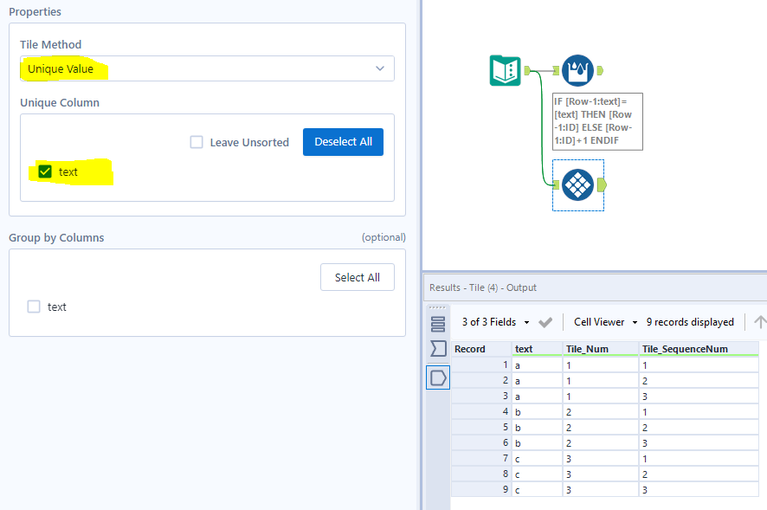The image size is (767, 510).
Task: Select the Tile_SequenceNum cell in record 6
Action: coord(699,443)
